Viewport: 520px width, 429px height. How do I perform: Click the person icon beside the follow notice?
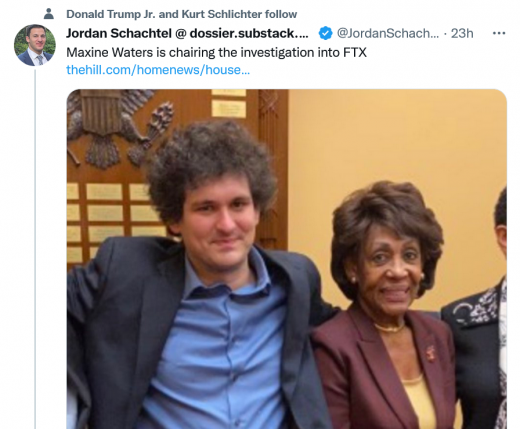pyautogui.click(x=49, y=14)
